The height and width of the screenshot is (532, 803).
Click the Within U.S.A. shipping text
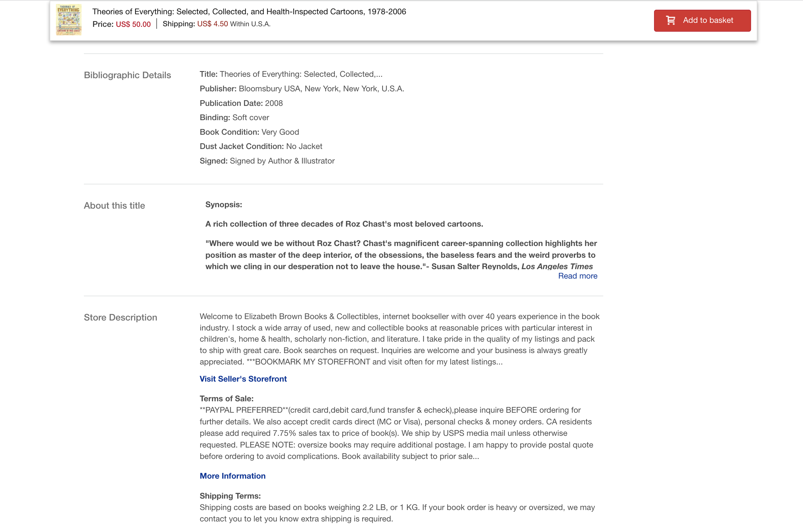[x=250, y=24]
